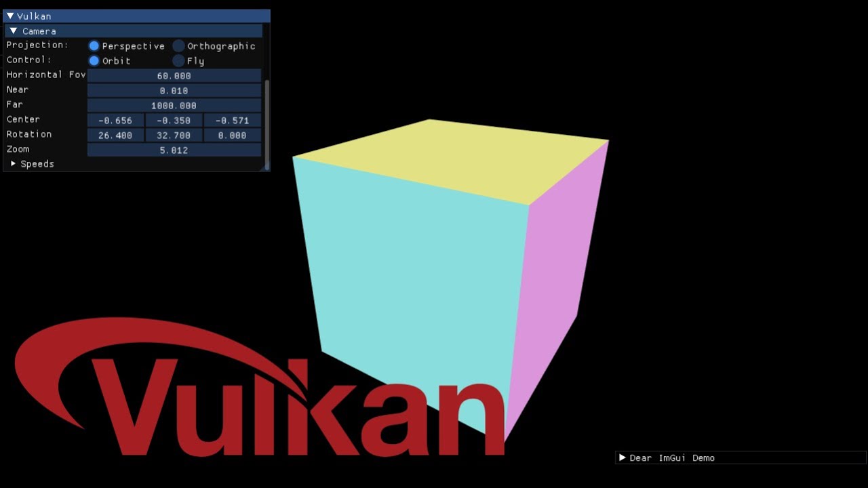Click the Rotation label
868x488 pixels.
[x=29, y=134]
